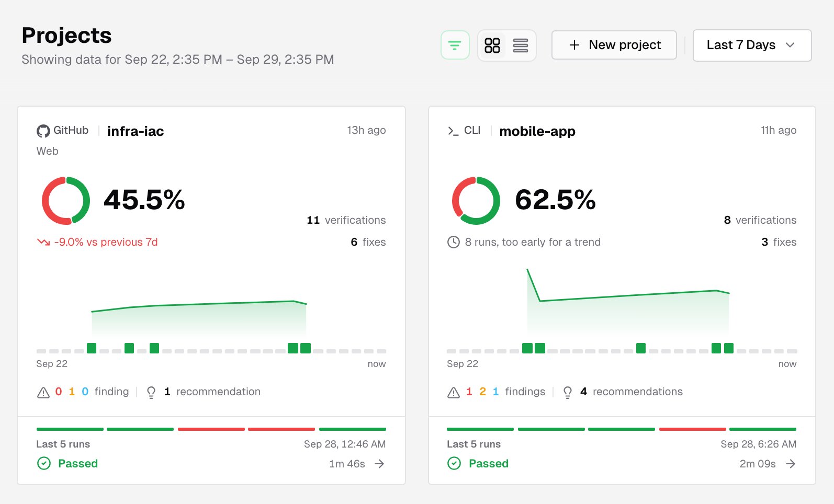Viewport: 834px width, 504px height.
Task: Click '11 verifications' on infra-iac
Action: coord(346,220)
